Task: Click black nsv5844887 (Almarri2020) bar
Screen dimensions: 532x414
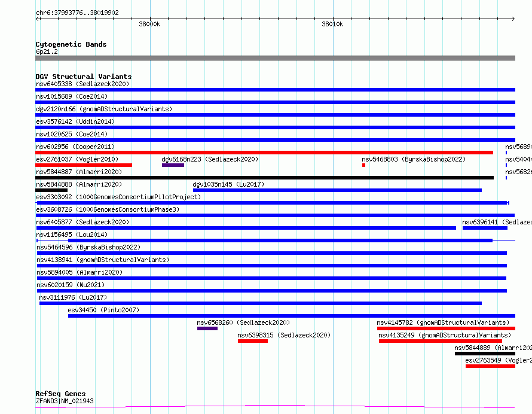Action: (x=264, y=178)
